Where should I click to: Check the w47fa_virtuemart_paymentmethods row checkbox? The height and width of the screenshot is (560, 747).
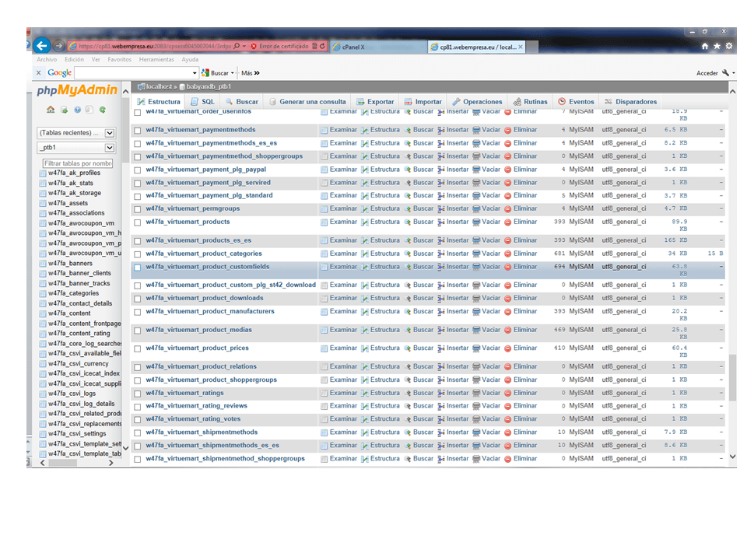coord(138,131)
